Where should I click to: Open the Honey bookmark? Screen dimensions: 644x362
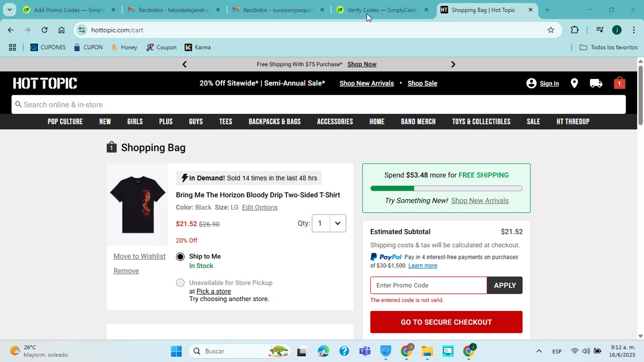click(x=124, y=47)
